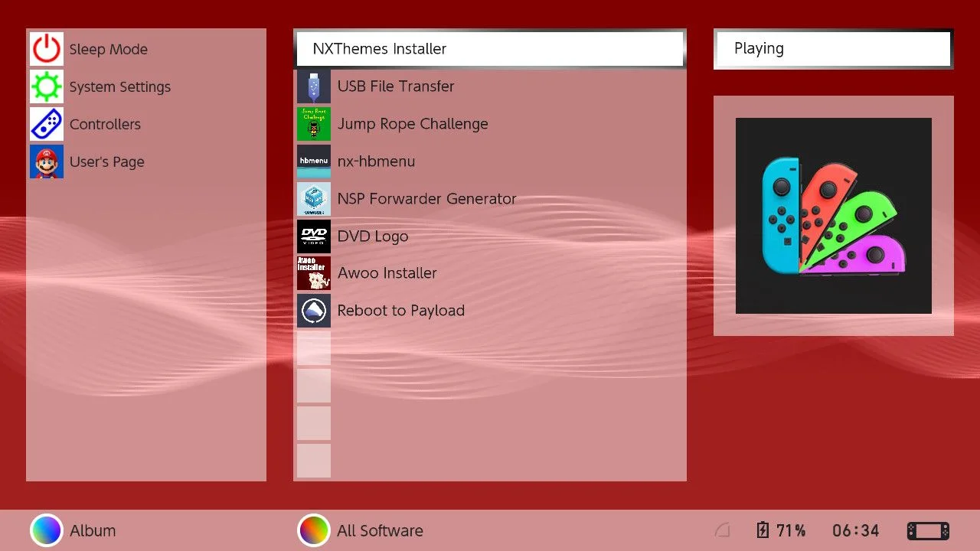Select USB File Transfer text

pyautogui.click(x=396, y=86)
